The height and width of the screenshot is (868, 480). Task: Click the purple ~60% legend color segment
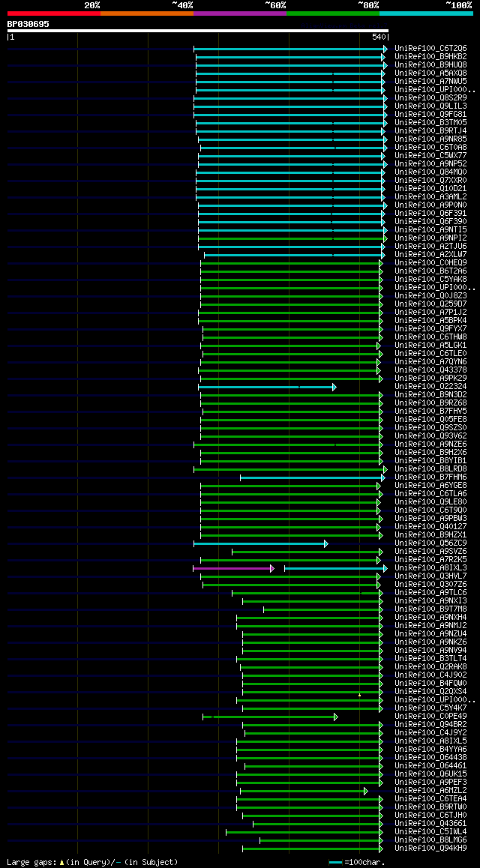tap(240, 13)
